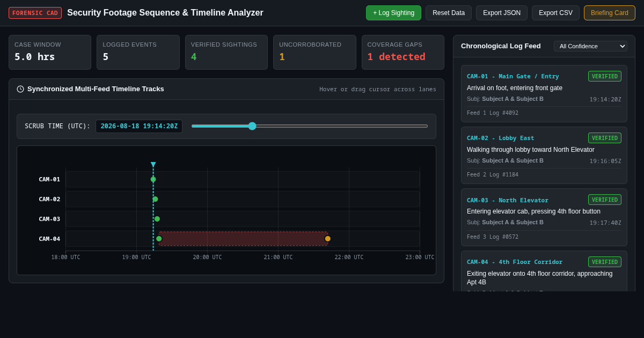The image size is (644, 338).
Task: Export timeline as CSV
Action: 555,13
